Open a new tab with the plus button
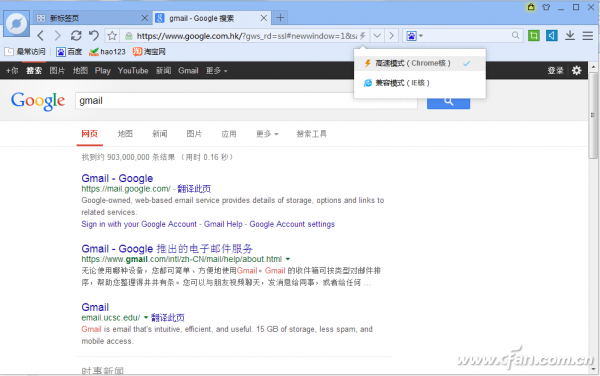Viewport: 600px width, 376px height. pos(280,18)
